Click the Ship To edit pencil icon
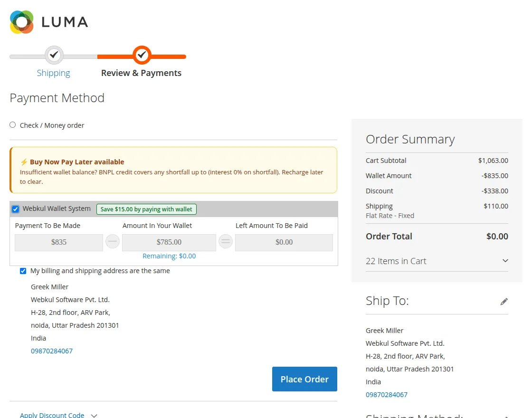Screen dimensions: 532x418 coord(504,302)
